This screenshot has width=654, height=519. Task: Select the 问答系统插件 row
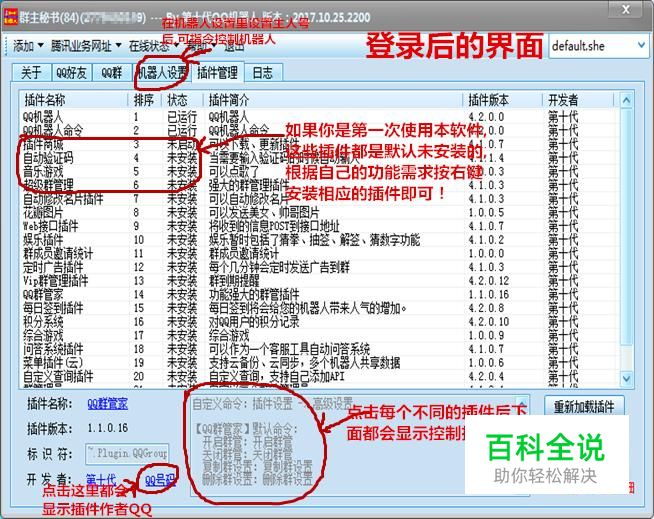pyautogui.click(x=319, y=349)
